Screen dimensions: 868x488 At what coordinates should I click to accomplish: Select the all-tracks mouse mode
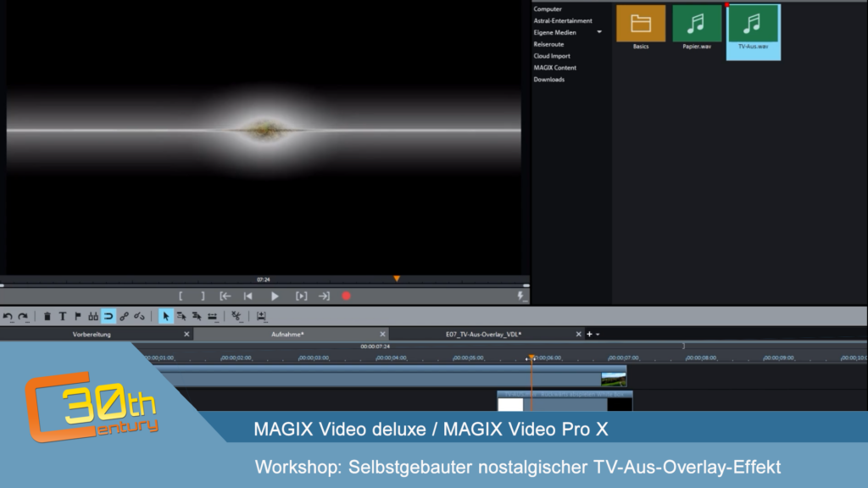[197, 317]
